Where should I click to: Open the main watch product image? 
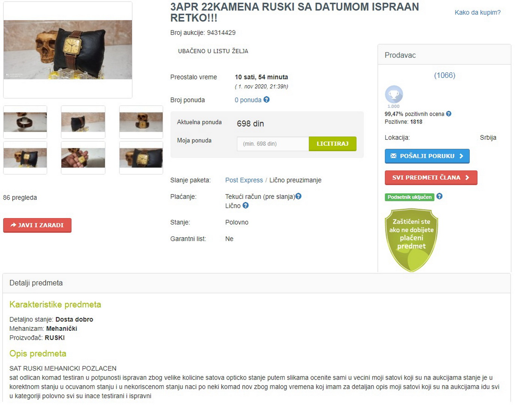[68, 50]
